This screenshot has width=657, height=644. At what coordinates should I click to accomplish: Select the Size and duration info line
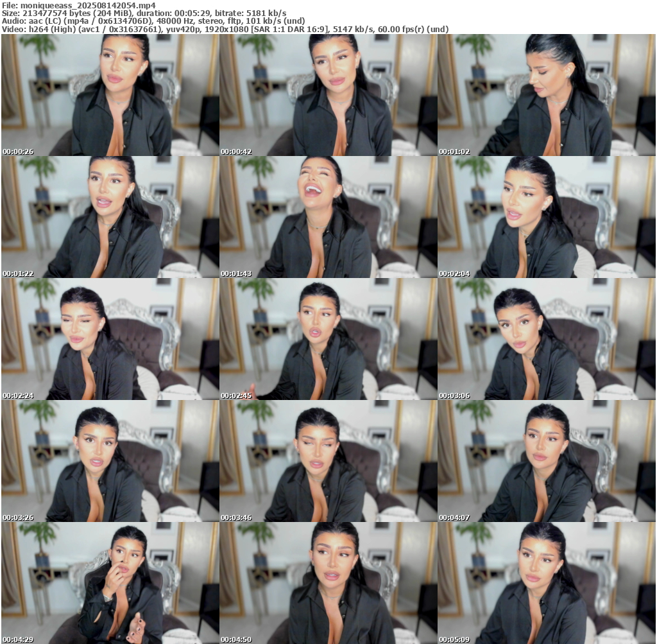pyautogui.click(x=144, y=13)
